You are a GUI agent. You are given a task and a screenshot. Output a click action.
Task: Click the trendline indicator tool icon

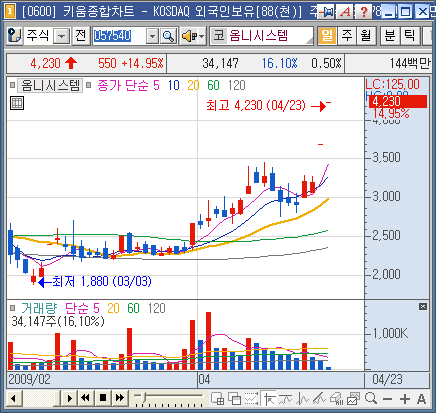[286, 399]
